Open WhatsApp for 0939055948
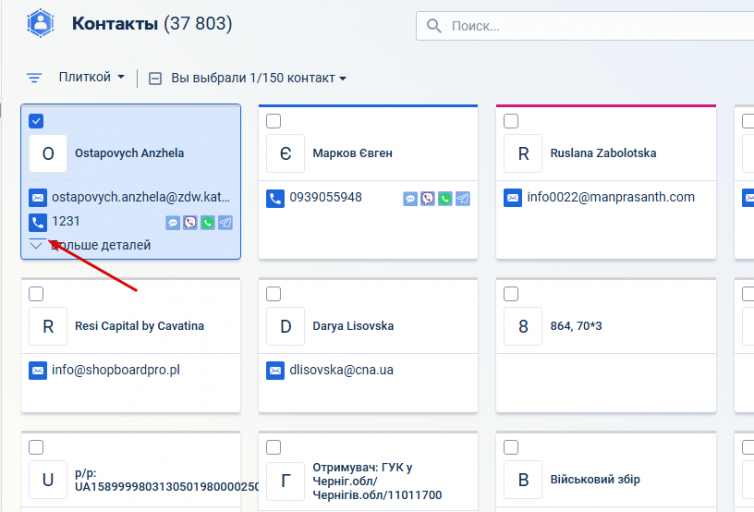 pos(445,199)
